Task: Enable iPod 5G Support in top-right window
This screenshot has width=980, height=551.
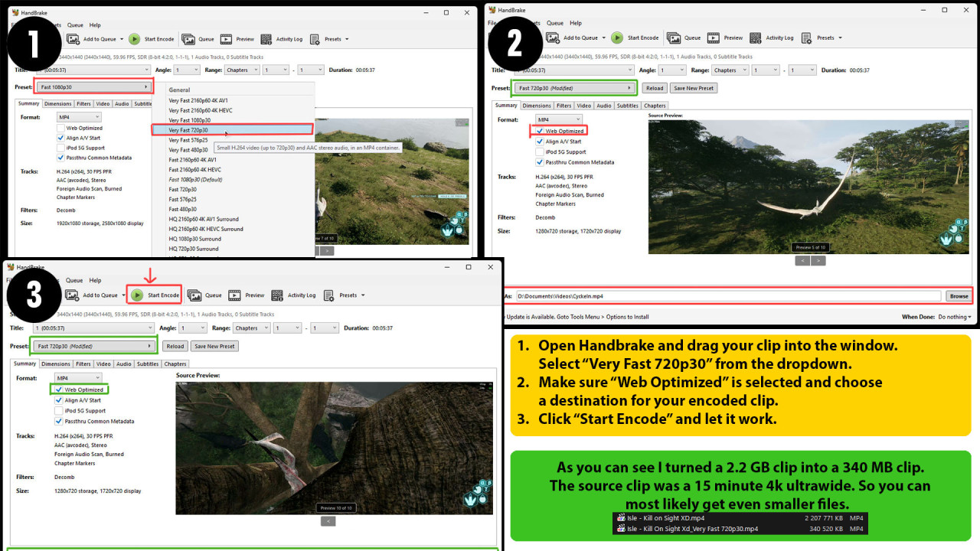Action: 540,152
